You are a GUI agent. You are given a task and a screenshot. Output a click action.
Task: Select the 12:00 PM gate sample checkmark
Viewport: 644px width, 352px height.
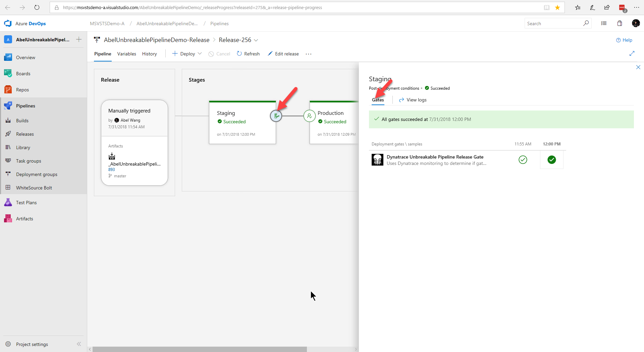552,160
